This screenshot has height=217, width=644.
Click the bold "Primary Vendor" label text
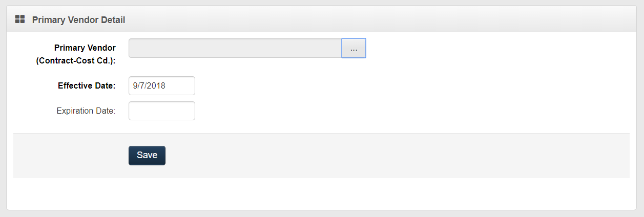click(x=85, y=48)
